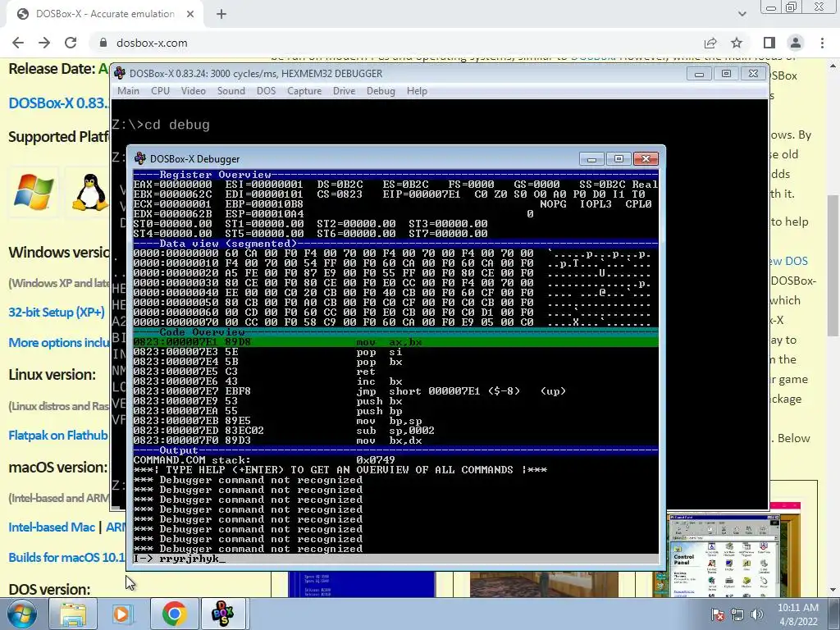The image size is (840, 630).
Task: Open the Main menu in DOSBox-X
Action: point(128,91)
